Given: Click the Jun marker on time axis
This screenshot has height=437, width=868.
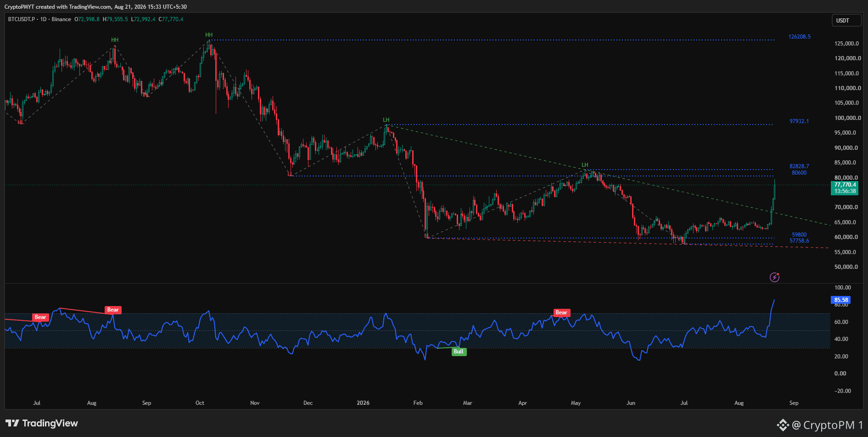Looking at the screenshot, I should coord(631,403).
